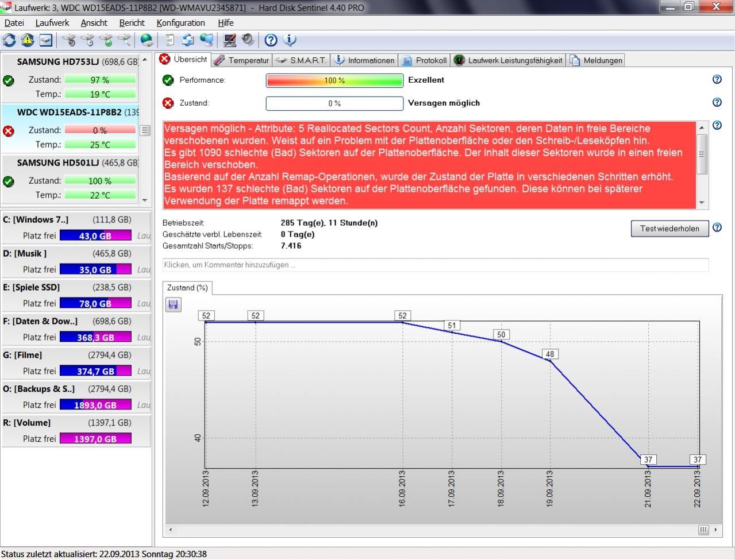Click the refresh toolbar icon
Screen dimensions: 735x560
click(x=9, y=40)
